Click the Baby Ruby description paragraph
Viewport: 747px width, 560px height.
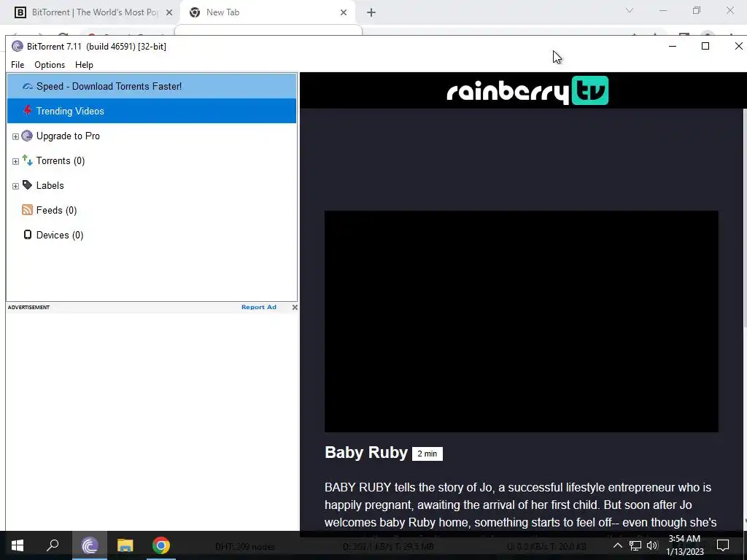520,505
